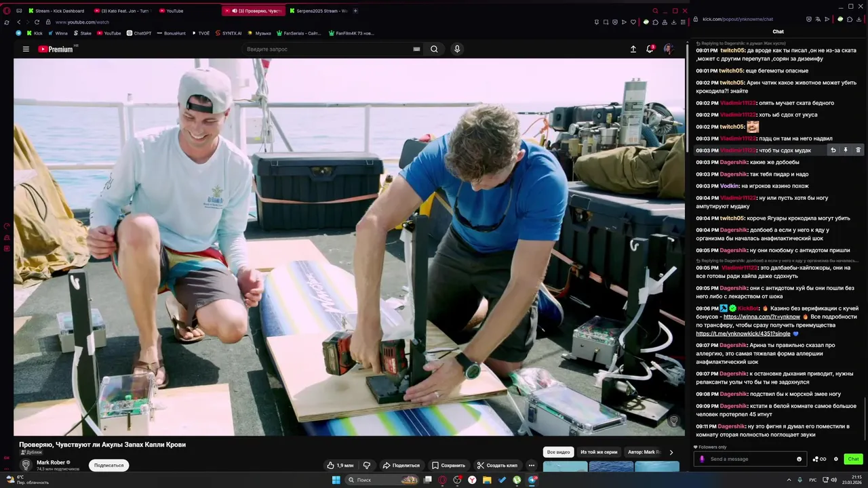This screenshot has height=488, width=868.
Task: Click Поделиться share button
Action: 401,466
